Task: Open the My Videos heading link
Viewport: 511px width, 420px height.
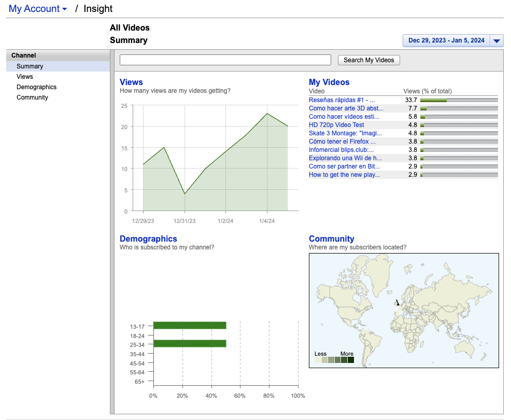Action: [x=329, y=82]
